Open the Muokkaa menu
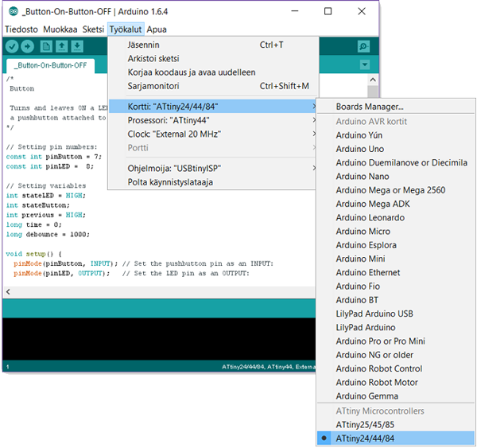This screenshot has height=448, width=477. coord(60,29)
